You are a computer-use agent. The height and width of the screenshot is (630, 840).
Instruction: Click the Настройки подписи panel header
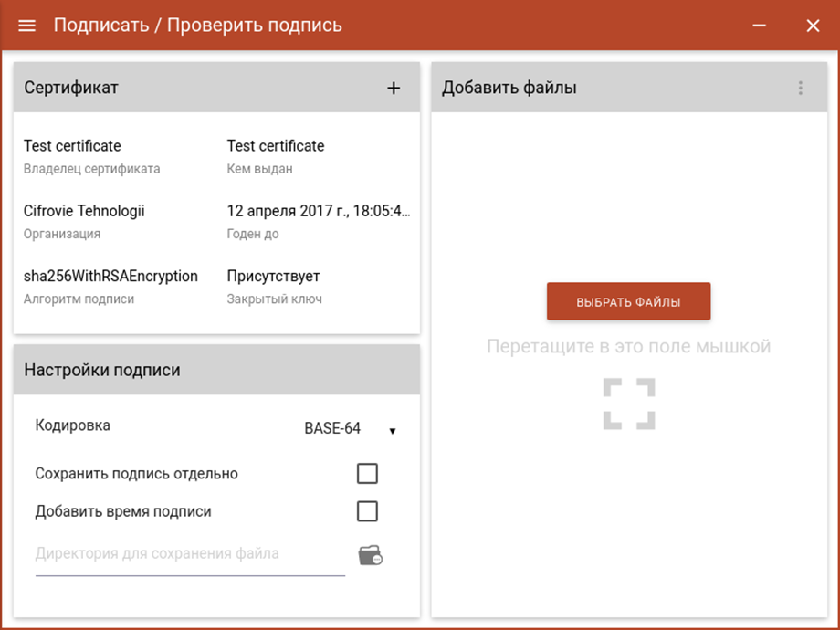216,370
